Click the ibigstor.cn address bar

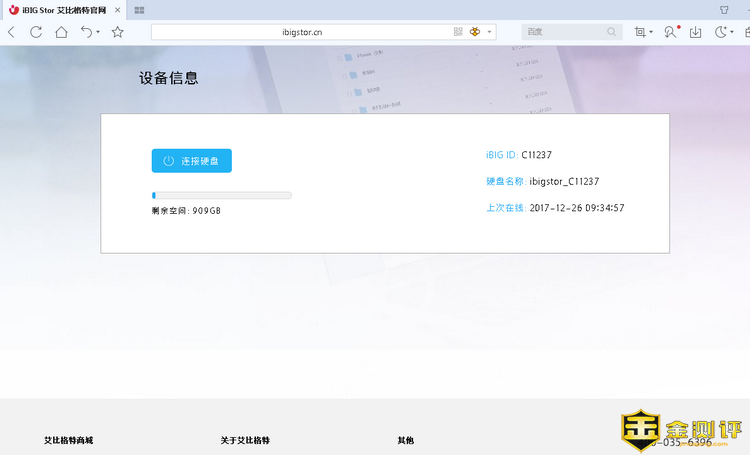click(x=302, y=32)
